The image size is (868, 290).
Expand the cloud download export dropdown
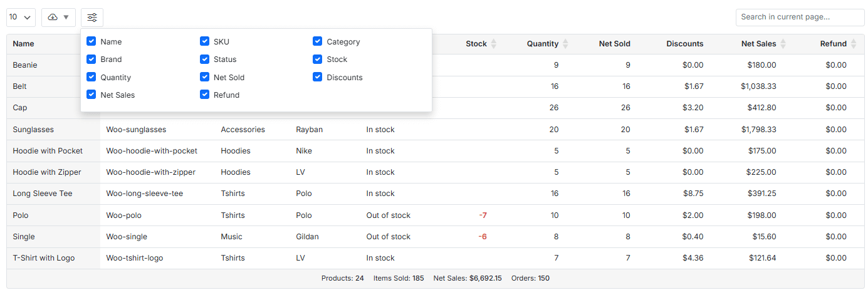pos(58,18)
